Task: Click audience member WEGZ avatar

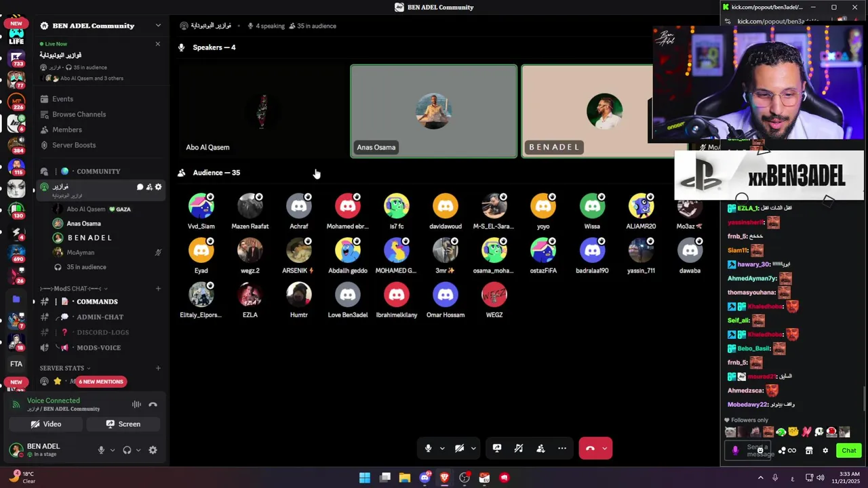Action: click(x=494, y=295)
